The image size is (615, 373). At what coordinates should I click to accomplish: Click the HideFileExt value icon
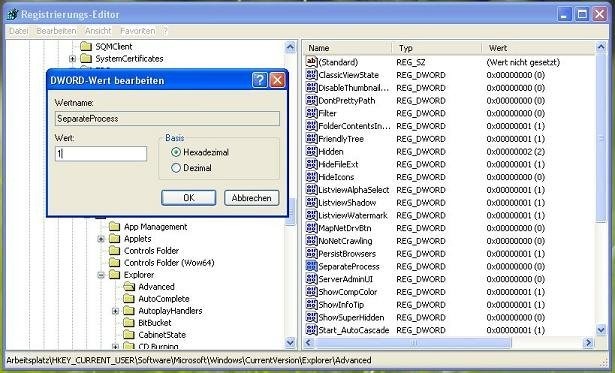[x=311, y=164]
